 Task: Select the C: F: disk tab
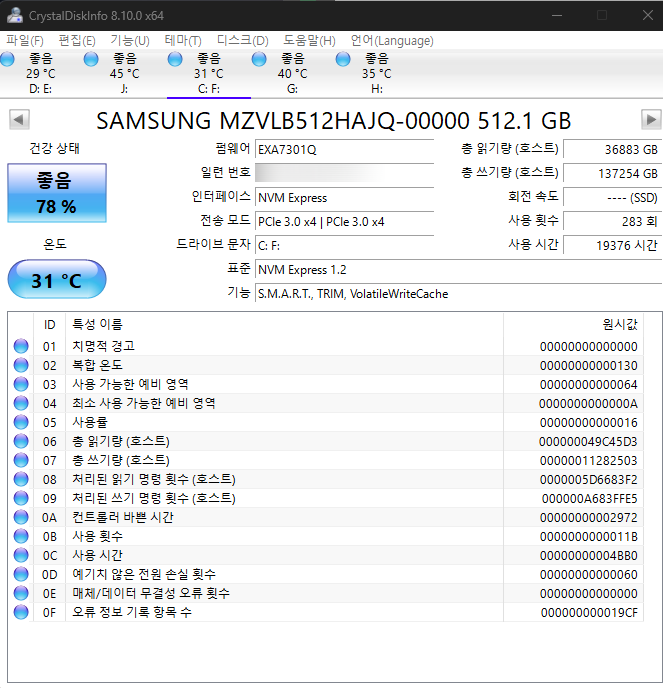click(209, 73)
